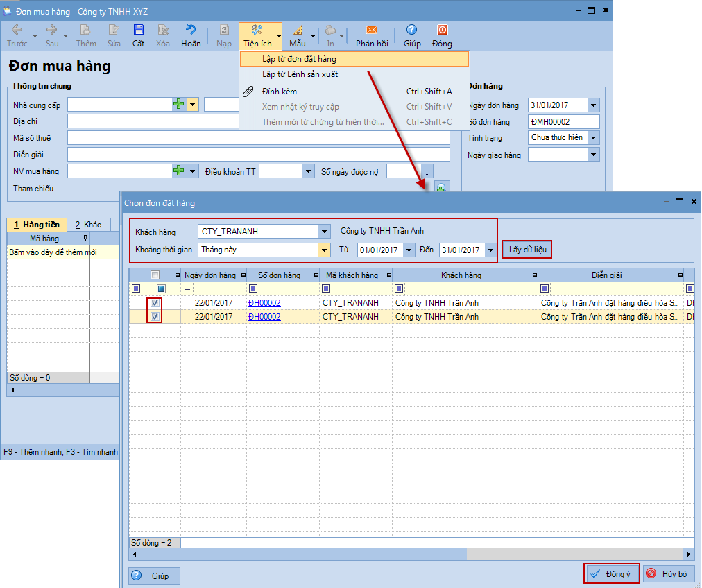The width and height of the screenshot is (702, 588).
Task: Open the Khoảng thời gian dropdown
Action: (x=324, y=250)
